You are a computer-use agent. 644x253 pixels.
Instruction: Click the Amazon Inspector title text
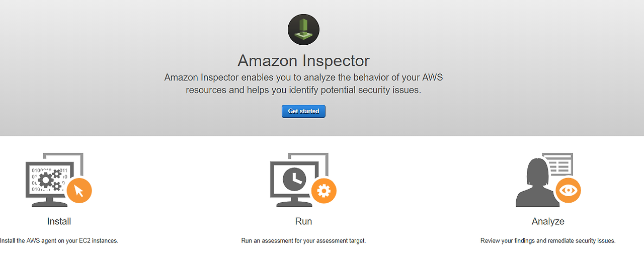(303, 61)
